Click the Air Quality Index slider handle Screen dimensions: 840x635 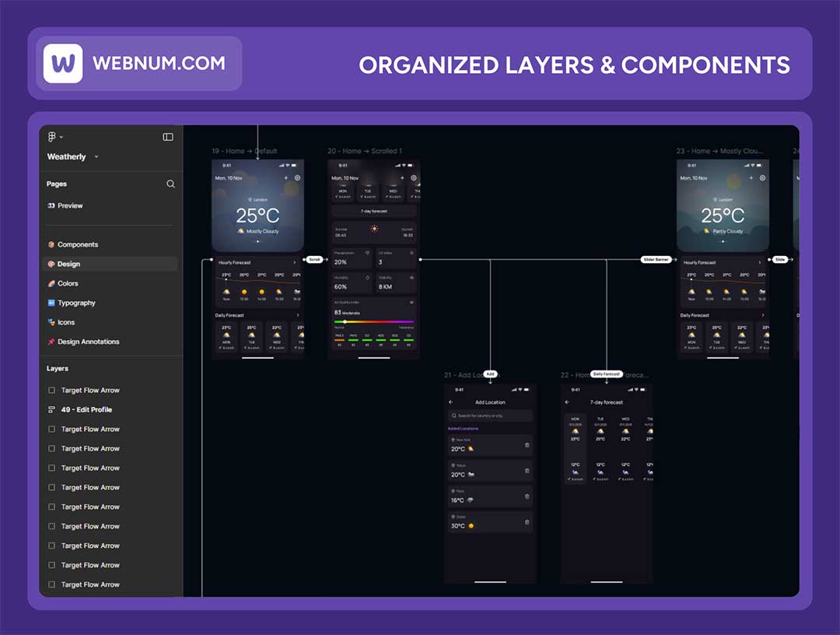(344, 321)
